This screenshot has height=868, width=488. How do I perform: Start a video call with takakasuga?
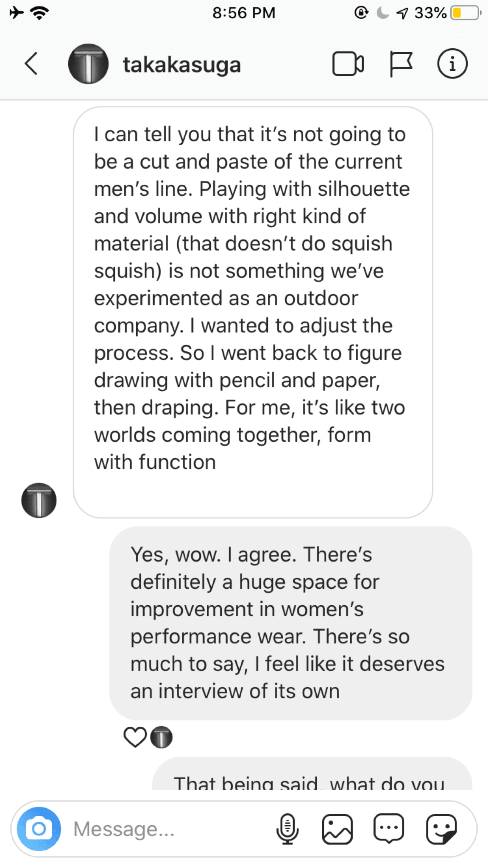click(348, 64)
